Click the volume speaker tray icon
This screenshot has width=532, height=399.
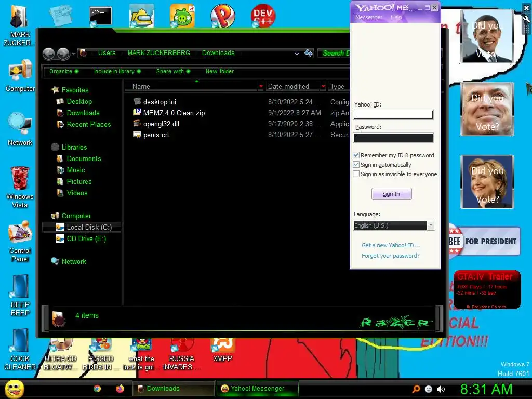click(x=441, y=389)
